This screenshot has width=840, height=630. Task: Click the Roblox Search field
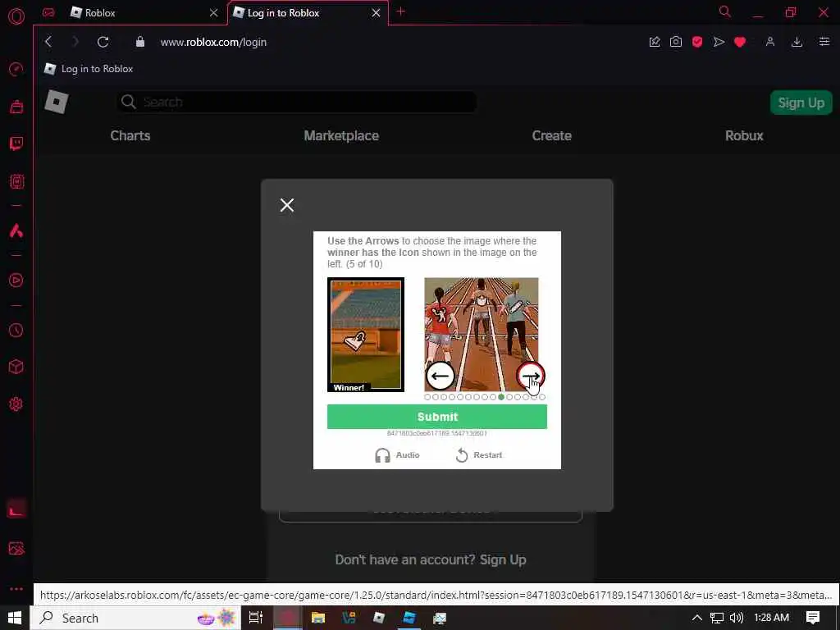(297, 102)
